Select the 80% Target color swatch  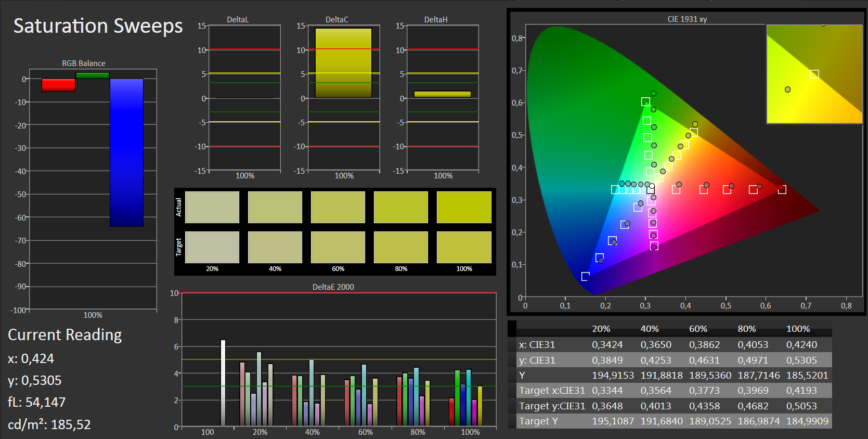point(401,247)
